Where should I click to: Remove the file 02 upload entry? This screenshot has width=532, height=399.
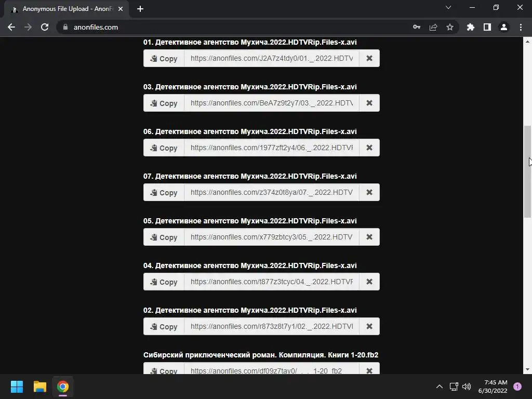(x=369, y=326)
